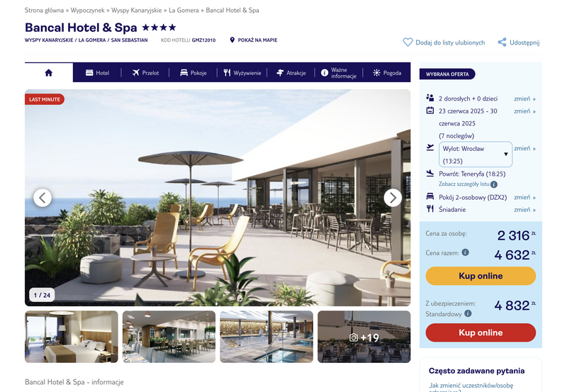The height and width of the screenshot is (392, 567).
Task: Switch to the Pogoda tab
Action: pos(387,73)
